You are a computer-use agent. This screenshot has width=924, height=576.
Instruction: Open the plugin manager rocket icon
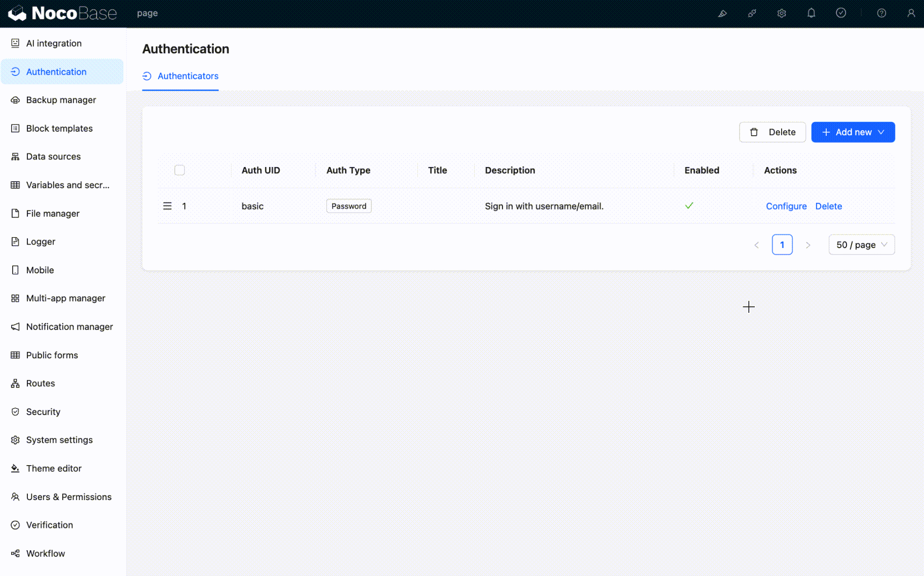(x=752, y=14)
